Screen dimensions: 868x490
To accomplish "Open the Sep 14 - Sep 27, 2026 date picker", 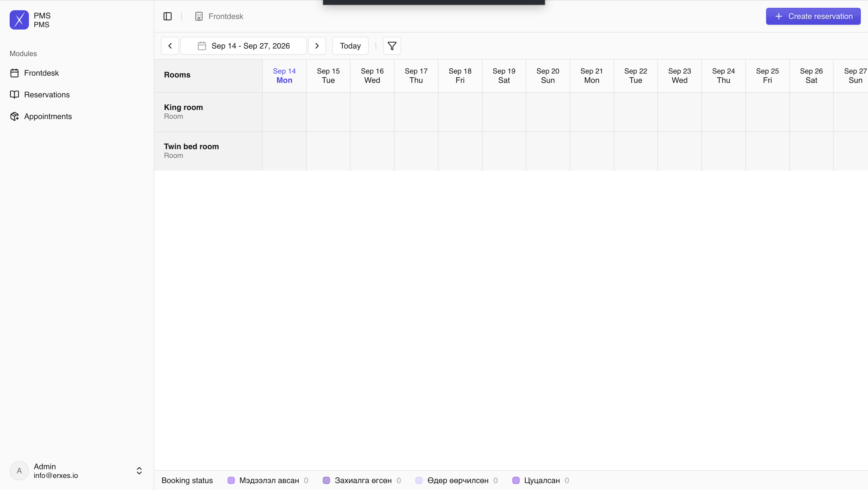I will click(x=244, y=46).
